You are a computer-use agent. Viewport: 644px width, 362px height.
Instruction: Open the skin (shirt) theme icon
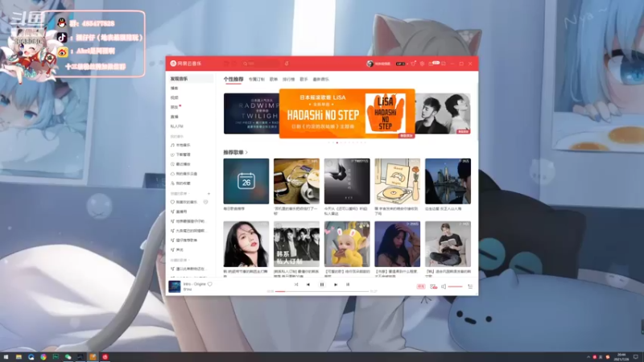coord(414,64)
